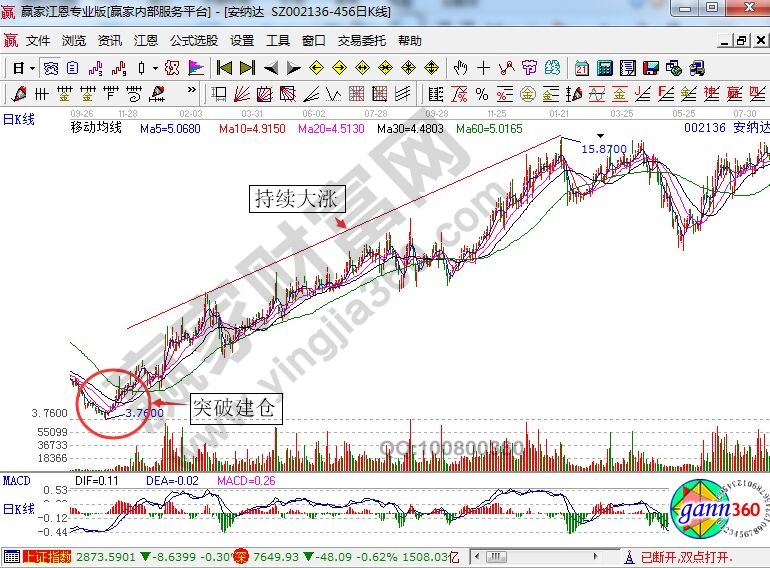Select the crosshair cursor tool
770x568 pixels.
coord(484,68)
